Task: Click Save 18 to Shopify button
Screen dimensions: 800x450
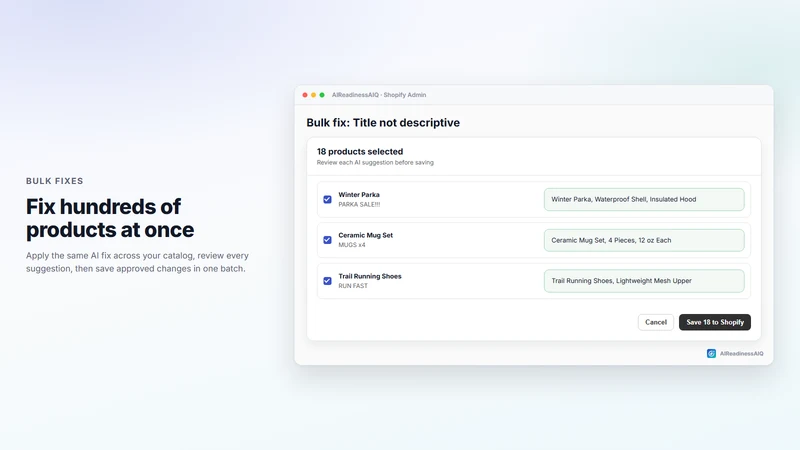Action: pos(715,322)
